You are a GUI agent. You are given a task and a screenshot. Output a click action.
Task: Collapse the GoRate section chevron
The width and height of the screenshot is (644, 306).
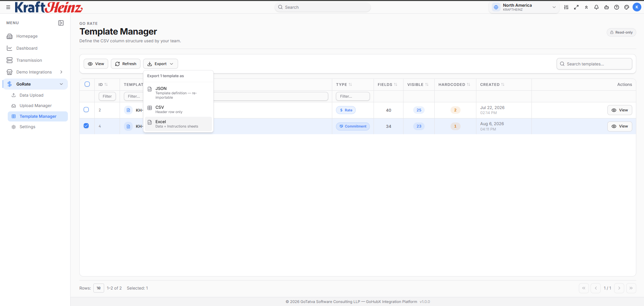click(61, 84)
